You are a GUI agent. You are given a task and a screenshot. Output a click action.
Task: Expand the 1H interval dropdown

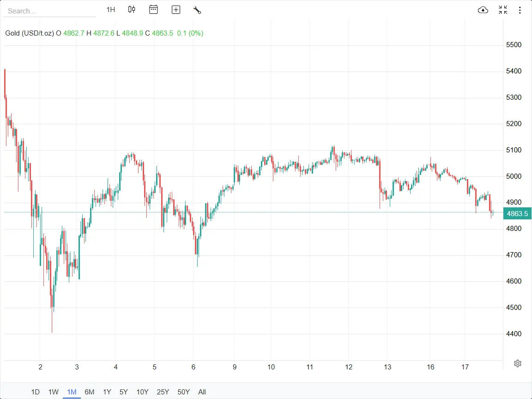coord(110,10)
